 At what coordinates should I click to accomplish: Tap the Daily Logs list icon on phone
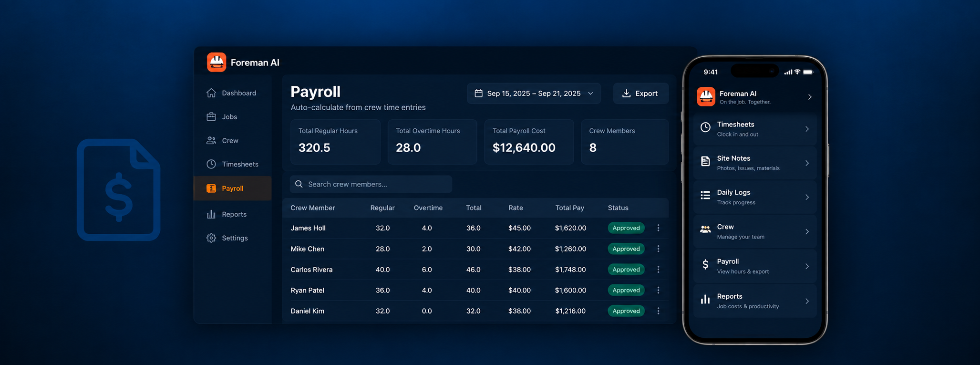705,195
